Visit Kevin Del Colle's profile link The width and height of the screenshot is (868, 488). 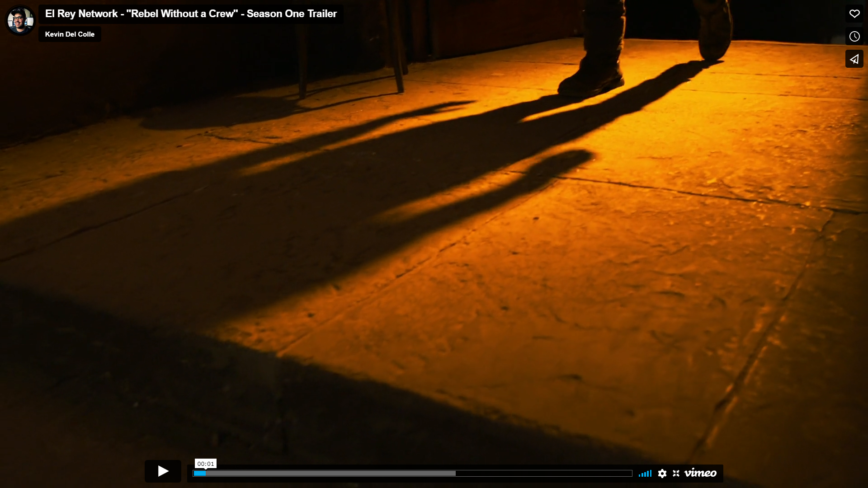(70, 34)
